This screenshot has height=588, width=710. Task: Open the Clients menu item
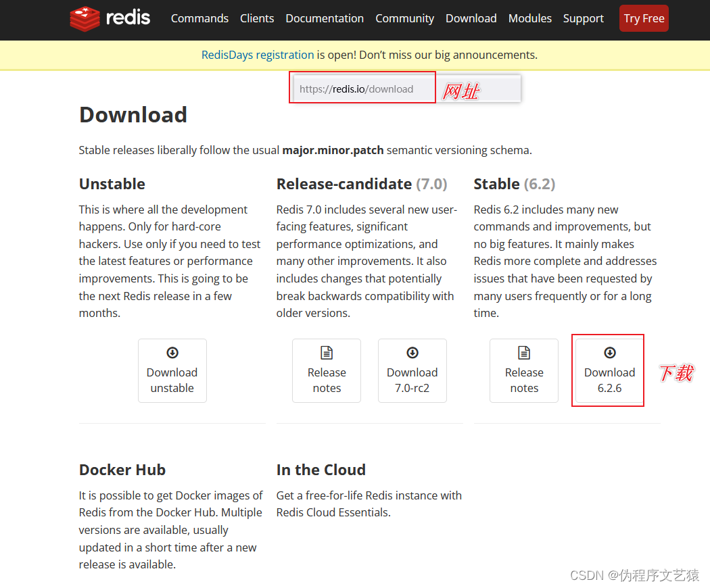click(x=257, y=18)
